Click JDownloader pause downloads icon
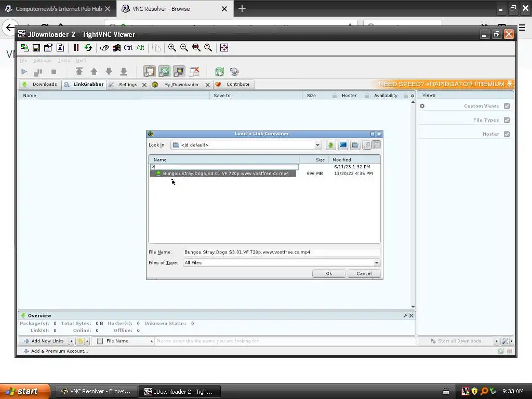The height and width of the screenshot is (399, 532). [x=38, y=72]
